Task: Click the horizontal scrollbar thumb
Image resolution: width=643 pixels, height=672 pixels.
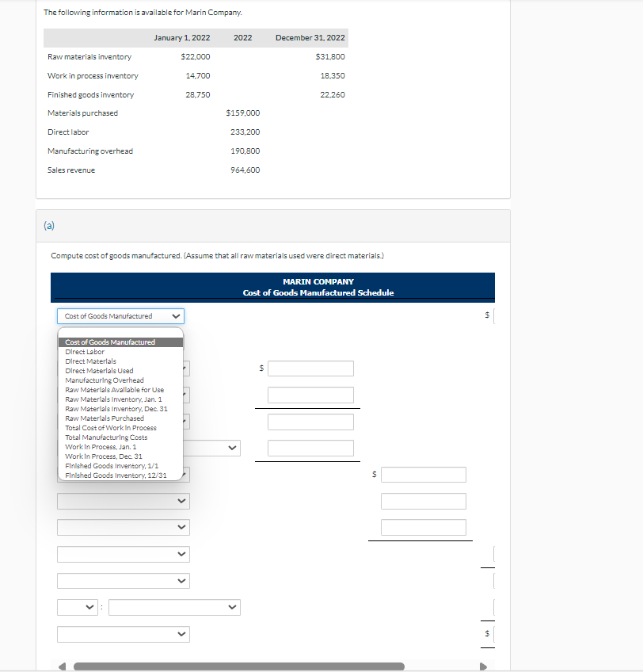Action: tap(239, 666)
